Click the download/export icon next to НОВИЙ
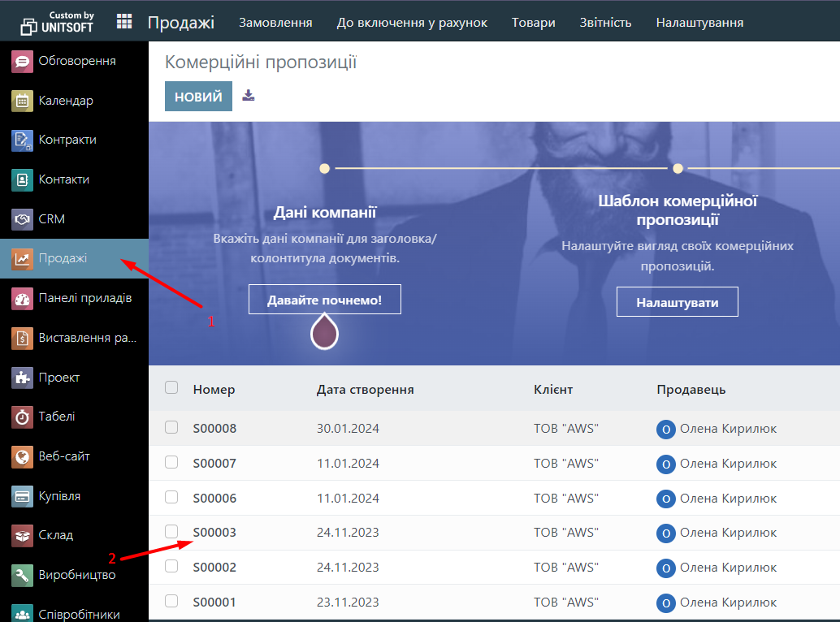This screenshot has width=840, height=622. click(249, 96)
